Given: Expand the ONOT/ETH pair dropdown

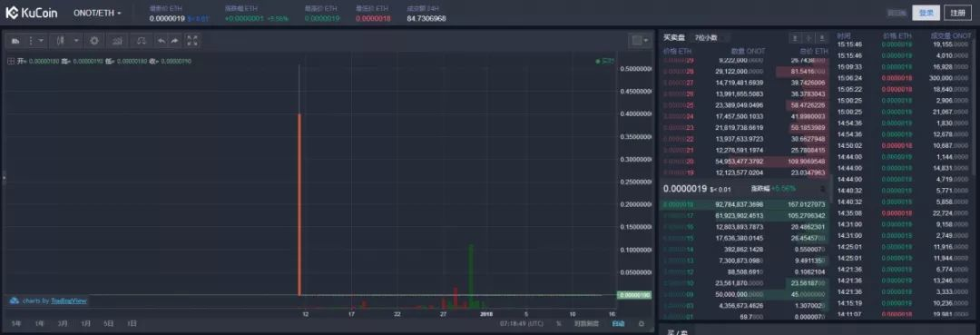Looking at the screenshot, I should tap(97, 13).
